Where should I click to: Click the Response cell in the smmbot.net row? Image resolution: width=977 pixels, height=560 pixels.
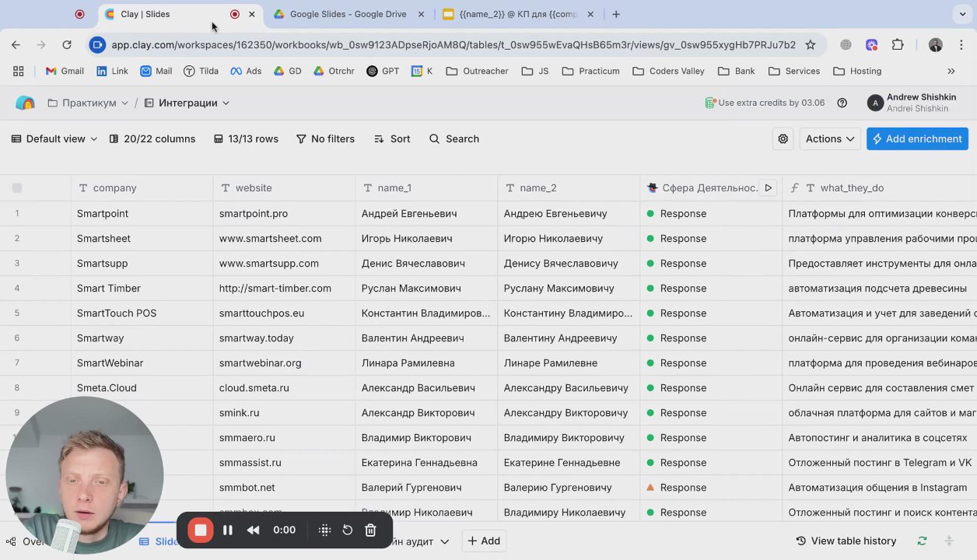(x=711, y=487)
